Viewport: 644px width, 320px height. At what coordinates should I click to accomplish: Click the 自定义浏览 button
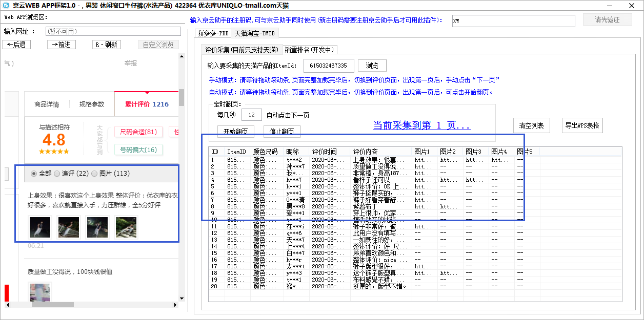tap(158, 45)
